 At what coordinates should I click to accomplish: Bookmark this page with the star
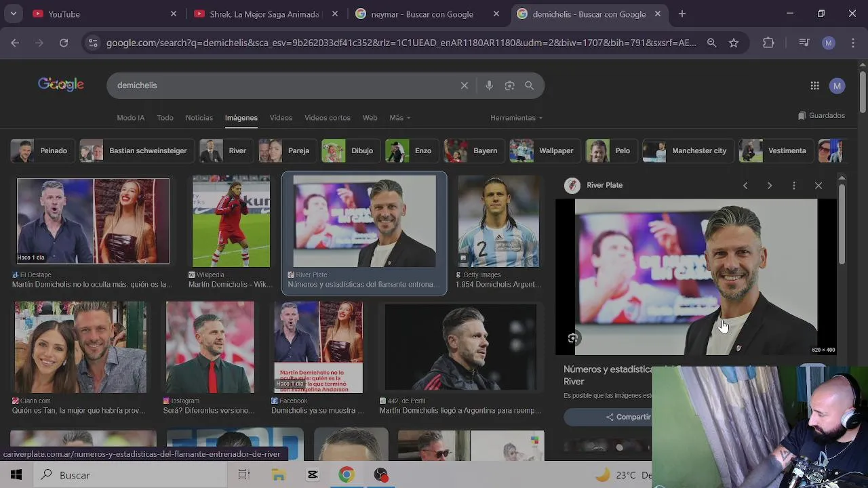point(734,43)
